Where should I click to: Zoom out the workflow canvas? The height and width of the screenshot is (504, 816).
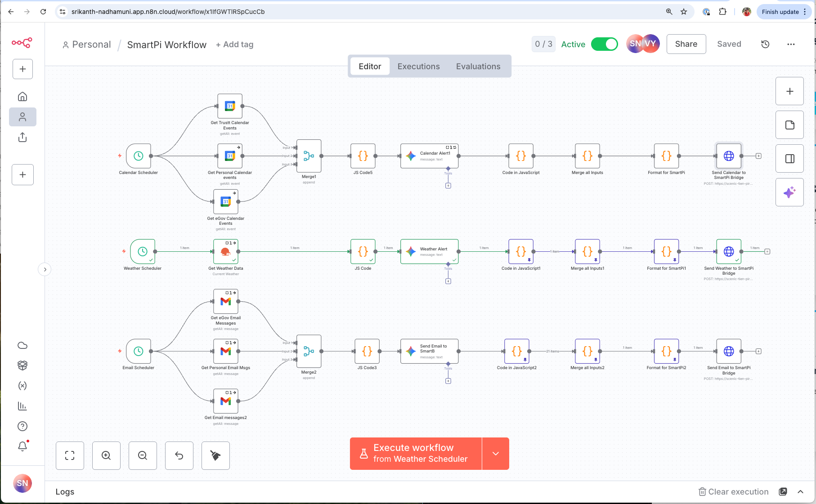143,455
